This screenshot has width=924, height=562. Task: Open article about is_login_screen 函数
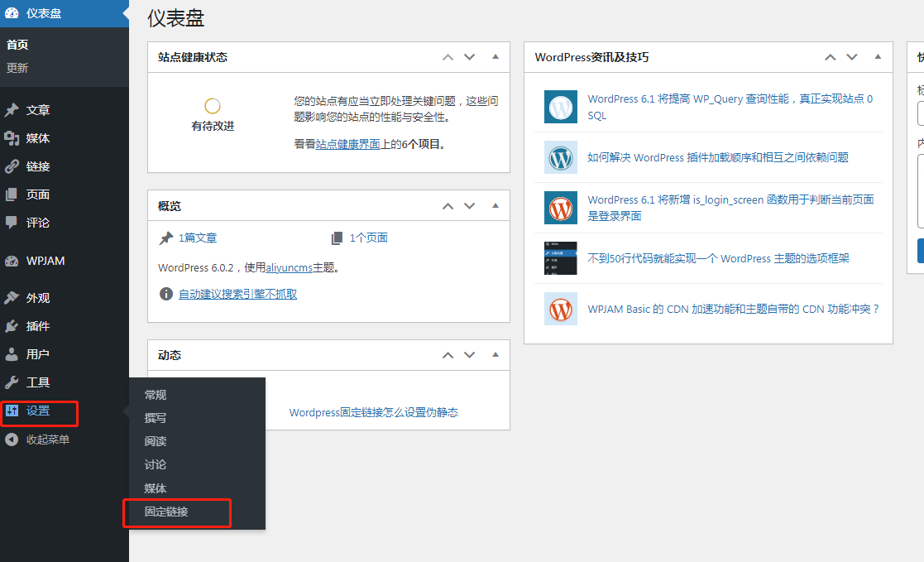(730, 208)
